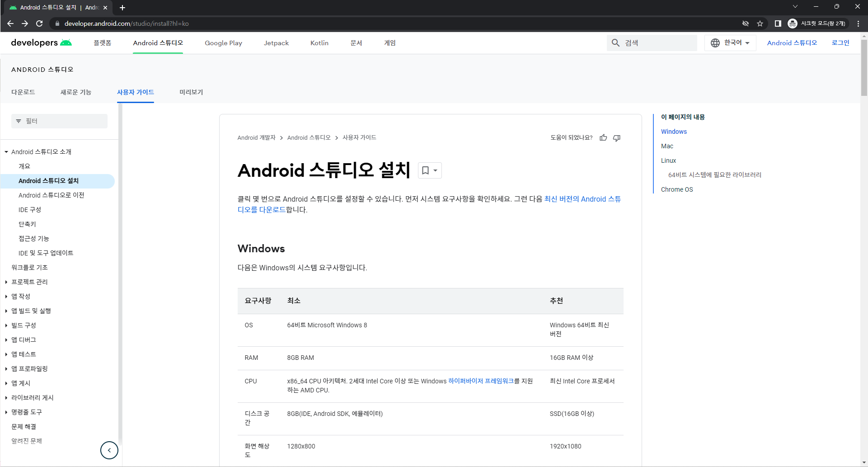Focus the 필터 filter field
Viewport: 868px width, 467px height.
click(59, 121)
